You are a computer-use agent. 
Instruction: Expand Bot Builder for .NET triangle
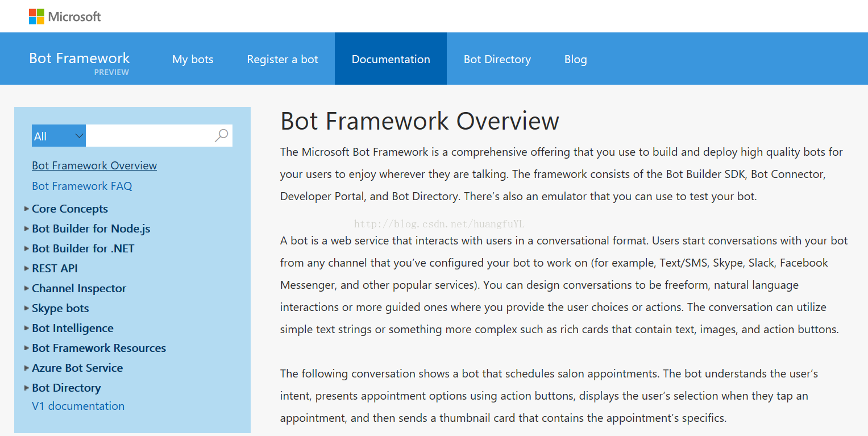pos(27,248)
